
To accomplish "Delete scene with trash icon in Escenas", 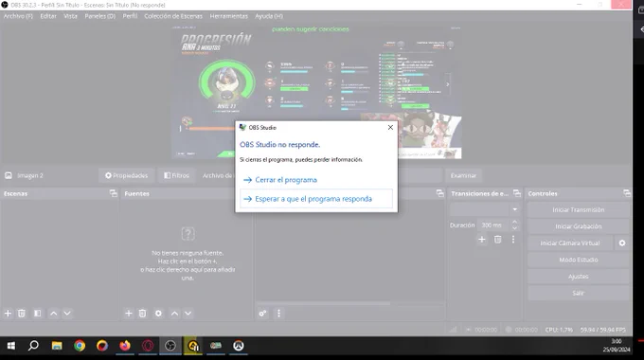I will (22, 314).
